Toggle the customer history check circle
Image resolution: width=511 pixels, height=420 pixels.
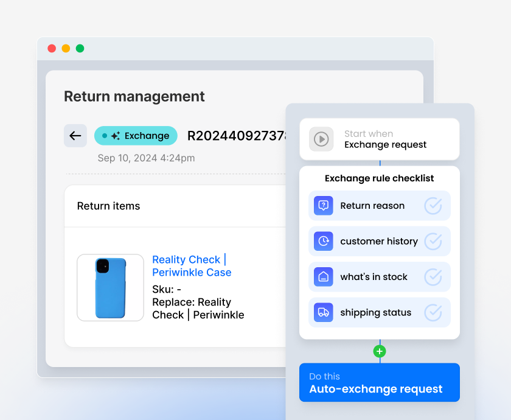pos(433,241)
